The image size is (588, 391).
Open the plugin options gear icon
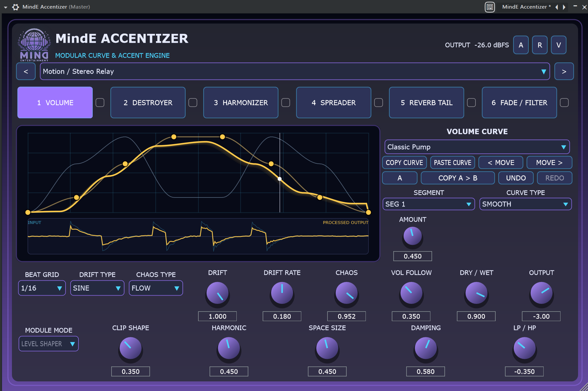tap(16, 7)
